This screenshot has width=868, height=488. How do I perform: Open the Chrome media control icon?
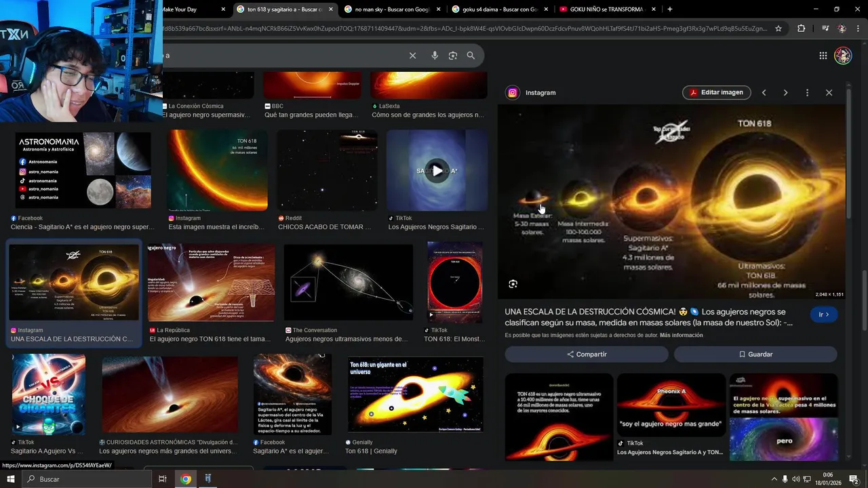coord(825,28)
